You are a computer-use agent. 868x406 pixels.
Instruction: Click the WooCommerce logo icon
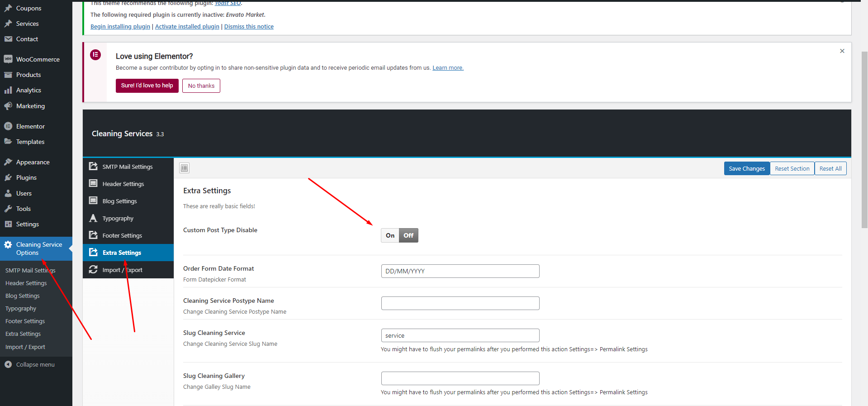tap(8, 59)
